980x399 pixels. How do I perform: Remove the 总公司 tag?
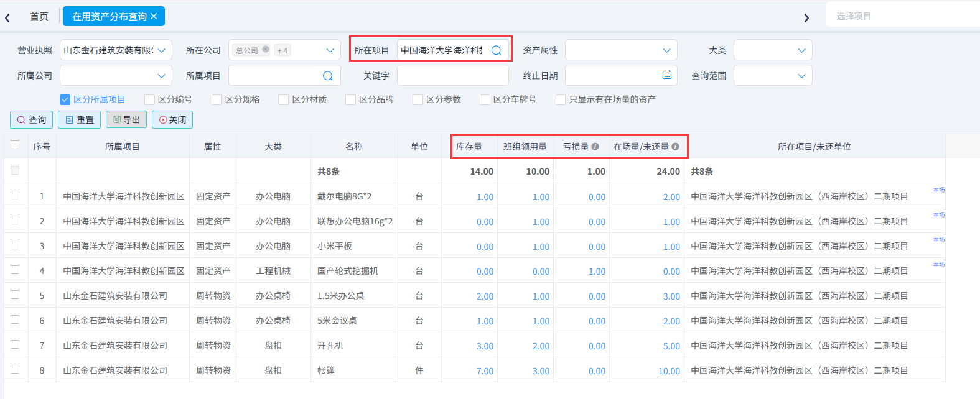point(266,50)
